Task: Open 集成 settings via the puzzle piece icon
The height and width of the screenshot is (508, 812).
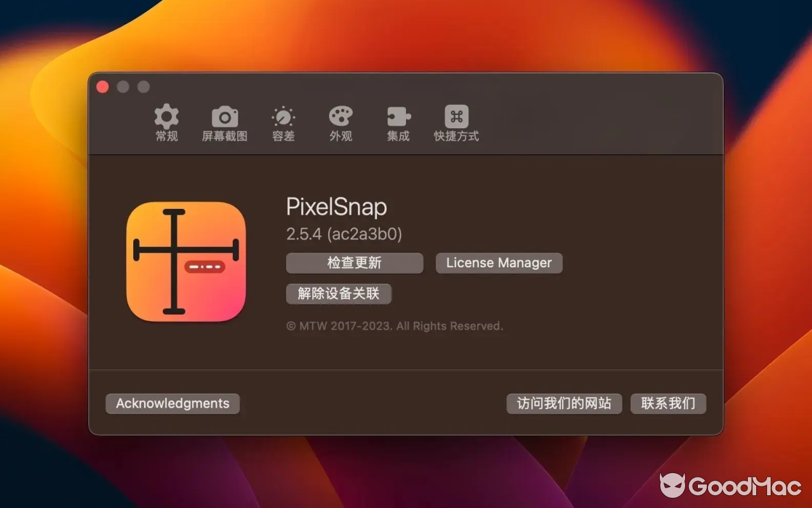Action: point(398,116)
